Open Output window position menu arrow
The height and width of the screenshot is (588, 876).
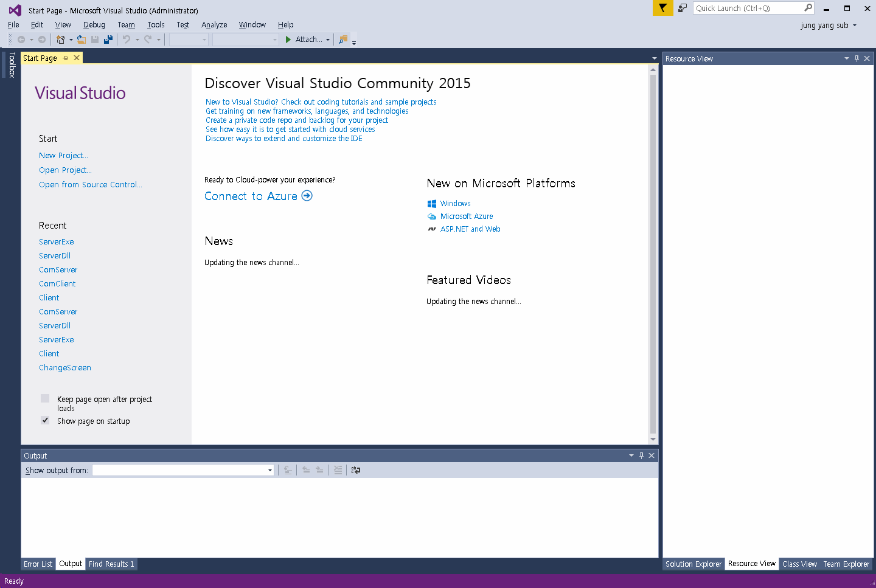point(631,455)
